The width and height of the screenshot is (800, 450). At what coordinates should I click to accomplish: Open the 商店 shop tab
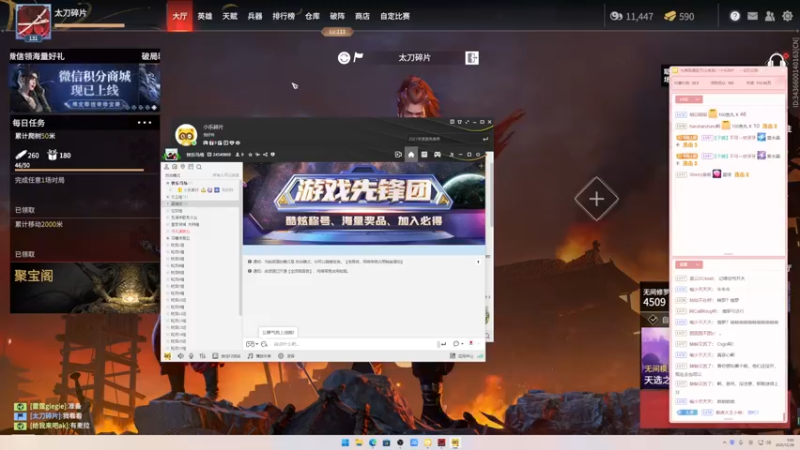click(362, 16)
